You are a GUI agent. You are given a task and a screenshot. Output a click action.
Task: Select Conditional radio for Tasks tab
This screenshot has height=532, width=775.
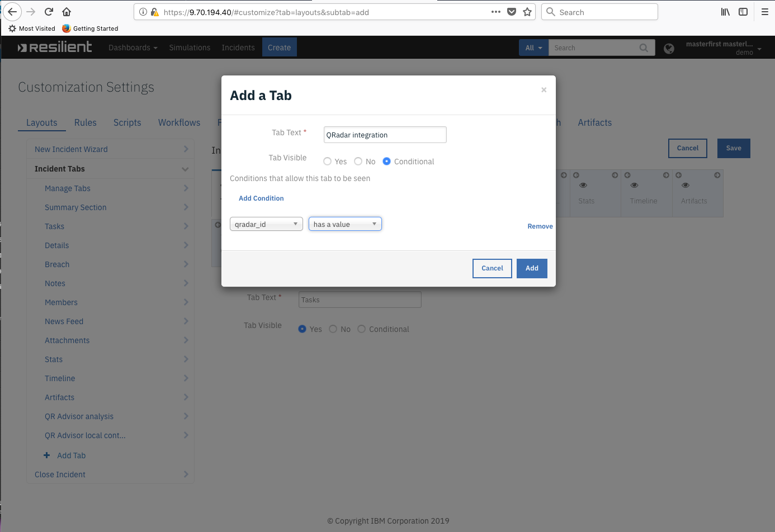362,329
